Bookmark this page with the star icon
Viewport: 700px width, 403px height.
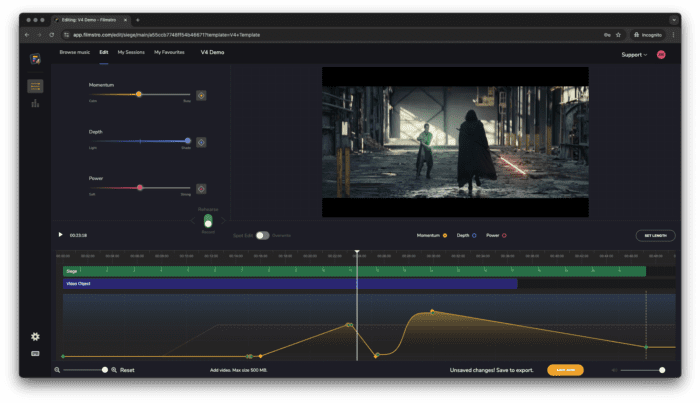[x=618, y=34]
